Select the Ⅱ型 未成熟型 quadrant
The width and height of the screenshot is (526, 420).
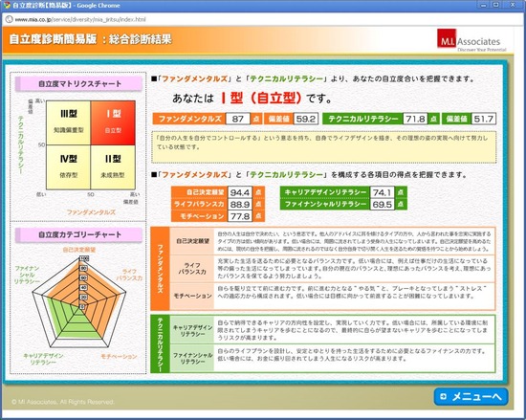point(113,167)
